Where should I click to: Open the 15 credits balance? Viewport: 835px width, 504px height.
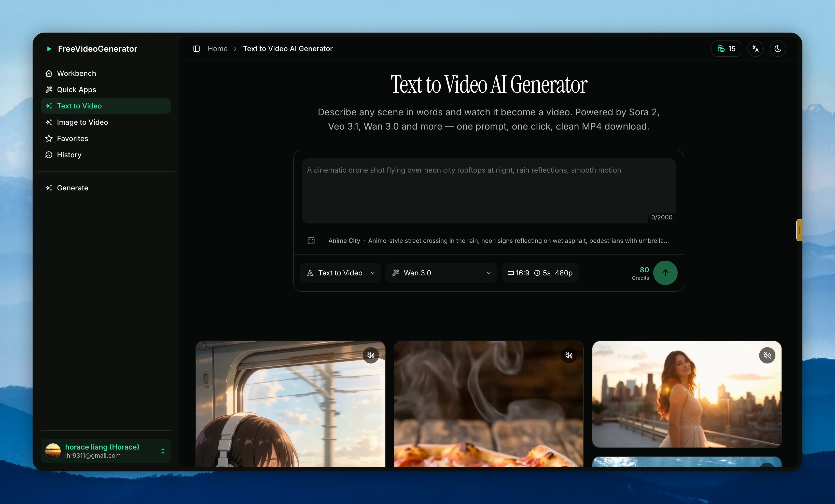(x=726, y=48)
